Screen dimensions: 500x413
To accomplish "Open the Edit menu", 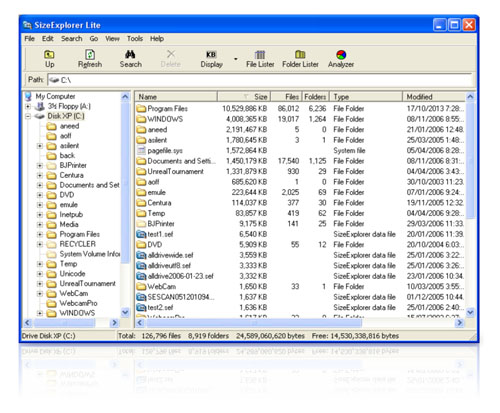I will tap(48, 39).
